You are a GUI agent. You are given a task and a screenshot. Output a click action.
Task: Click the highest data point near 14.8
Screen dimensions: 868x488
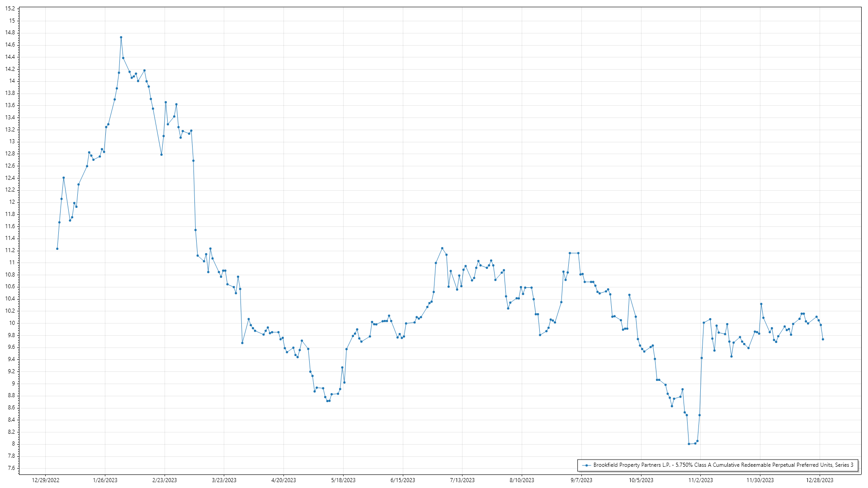[x=121, y=38]
